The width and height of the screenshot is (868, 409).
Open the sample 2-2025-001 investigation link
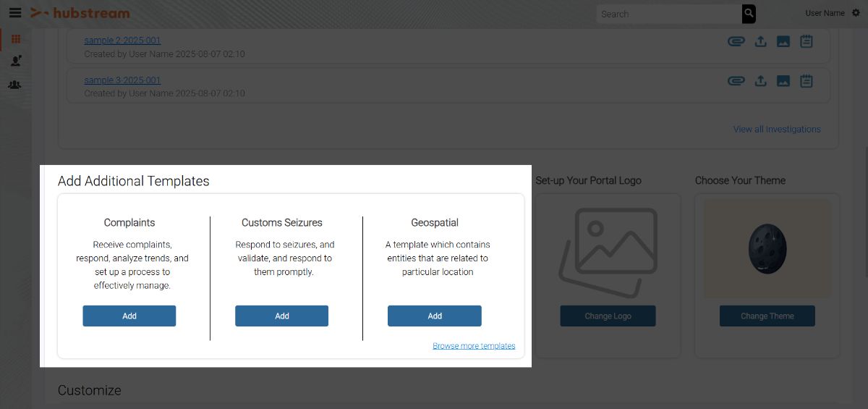pos(122,41)
